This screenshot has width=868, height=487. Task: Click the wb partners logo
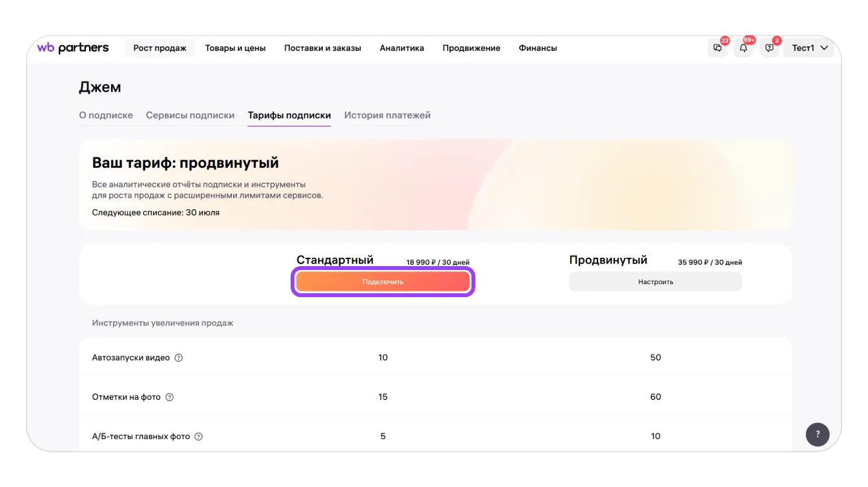tap(73, 48)
